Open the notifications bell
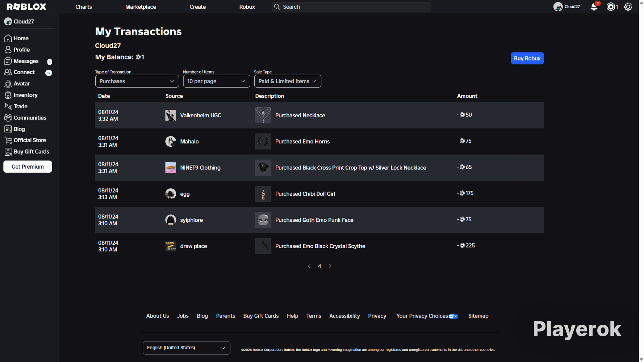 [594, 7]
